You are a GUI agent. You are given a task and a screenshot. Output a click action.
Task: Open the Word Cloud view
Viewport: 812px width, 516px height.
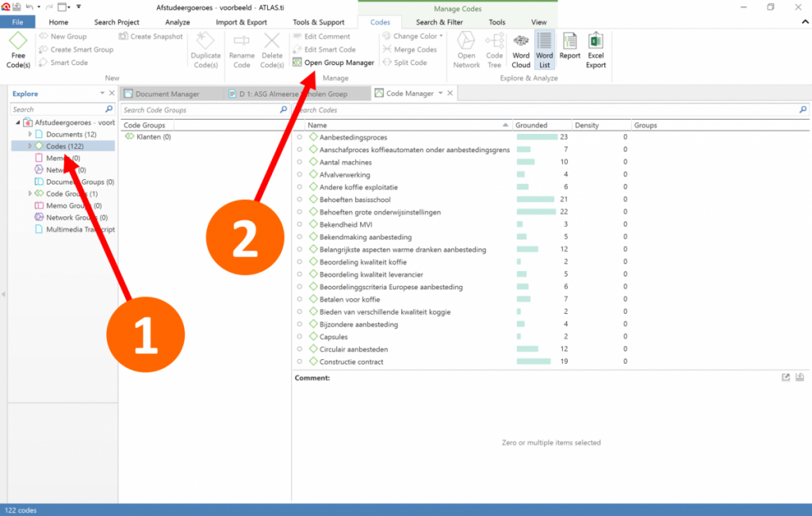(521, 49)
